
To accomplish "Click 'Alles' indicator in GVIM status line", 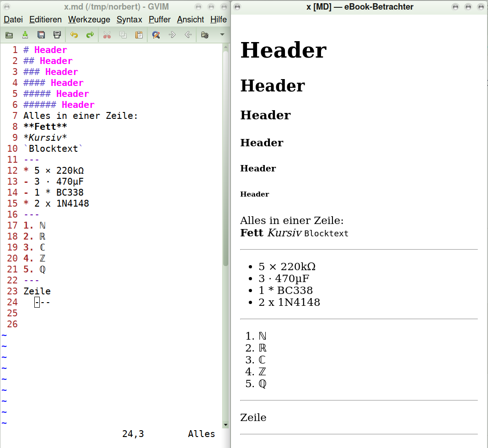I will coord(201,434).
